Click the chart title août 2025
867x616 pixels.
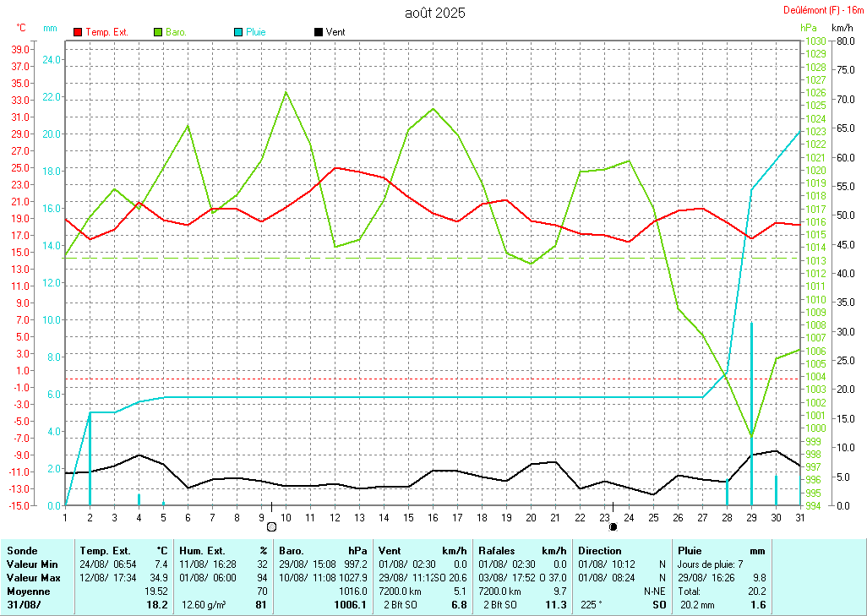[433, 13]
